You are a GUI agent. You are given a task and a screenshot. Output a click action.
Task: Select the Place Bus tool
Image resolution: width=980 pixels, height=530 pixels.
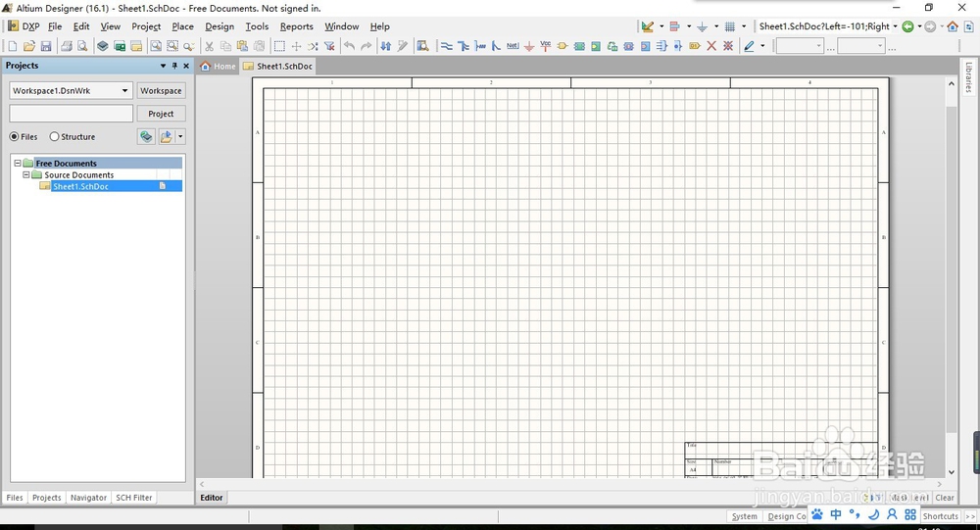click(x=464, y=46)
